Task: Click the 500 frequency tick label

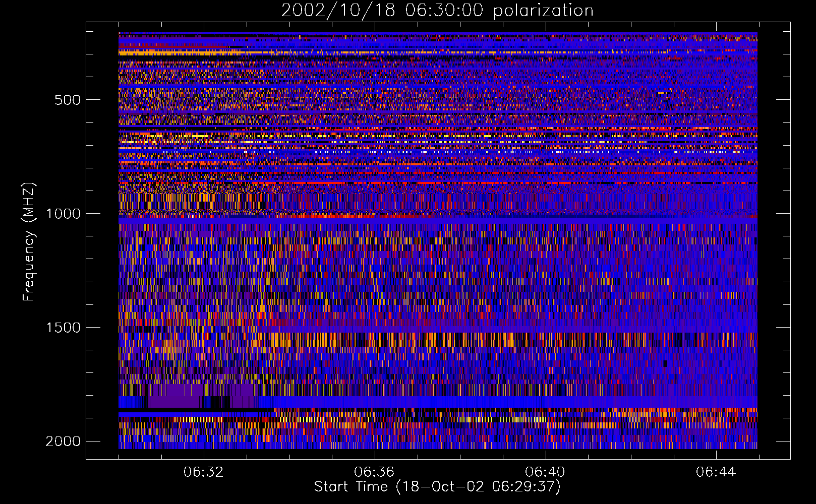Action: (x=67, y=100)
